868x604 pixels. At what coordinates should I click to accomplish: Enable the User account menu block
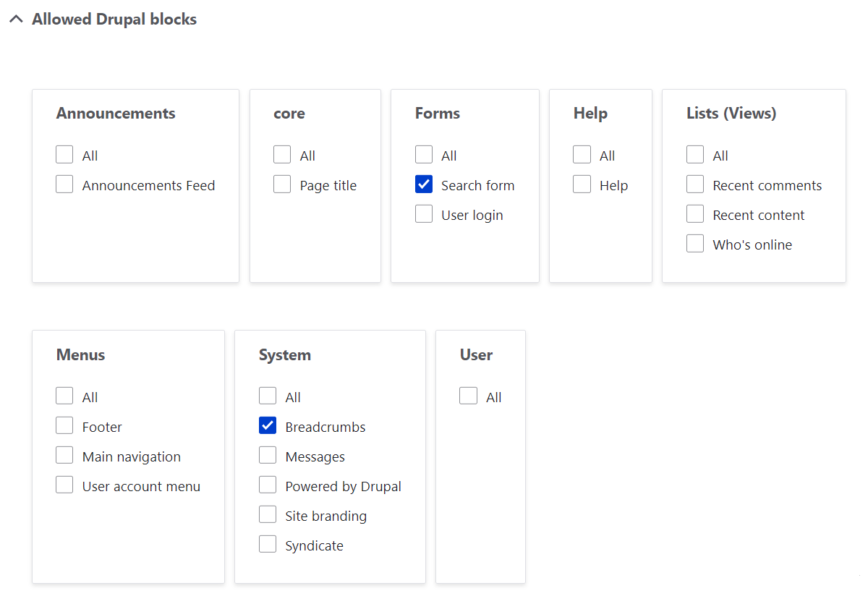point(64,485)
